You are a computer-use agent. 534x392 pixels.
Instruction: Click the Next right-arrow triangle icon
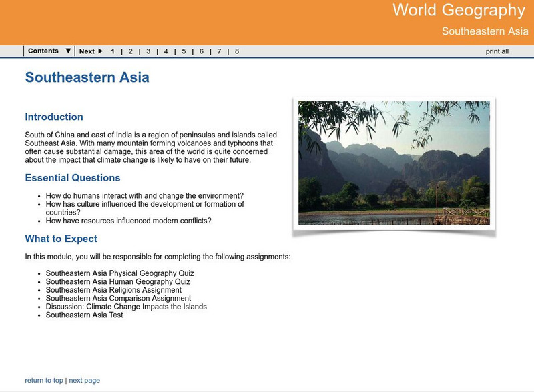tap(101, 51)
